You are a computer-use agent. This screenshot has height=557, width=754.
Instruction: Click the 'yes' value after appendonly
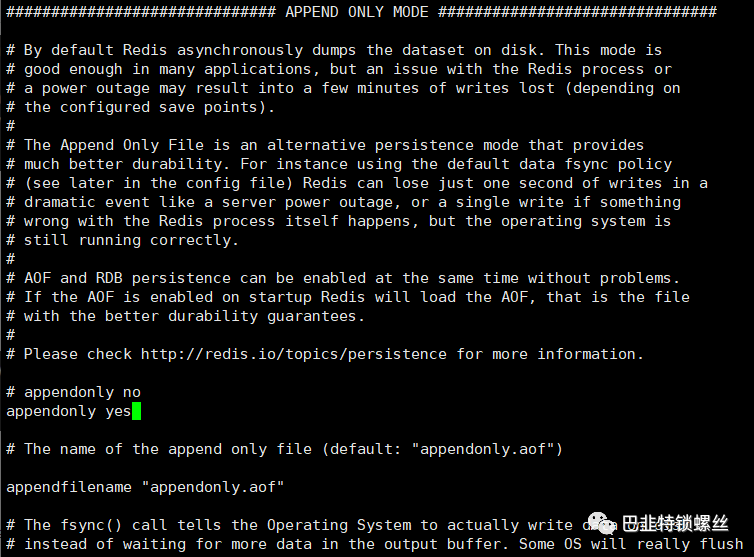point(118,411)
